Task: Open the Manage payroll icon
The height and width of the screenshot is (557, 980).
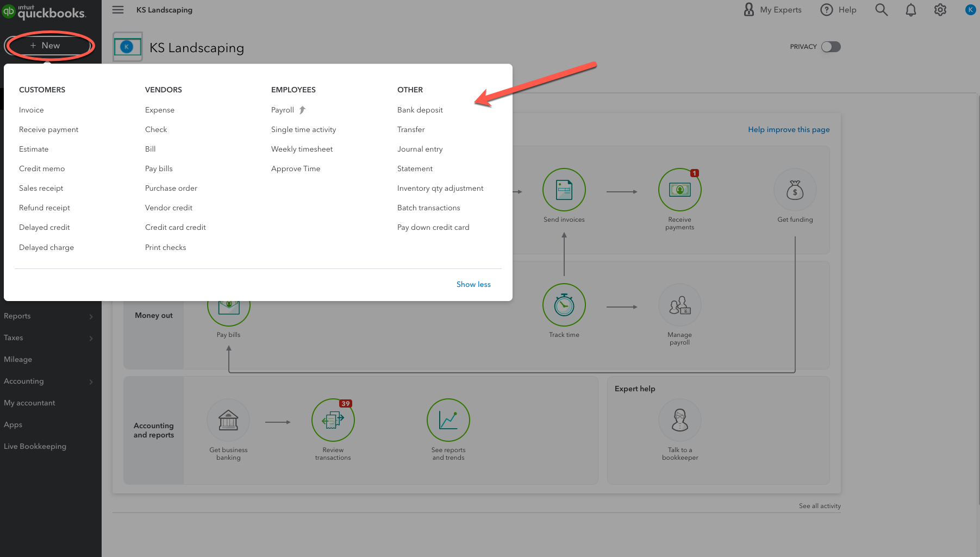Action: [679, 305]
